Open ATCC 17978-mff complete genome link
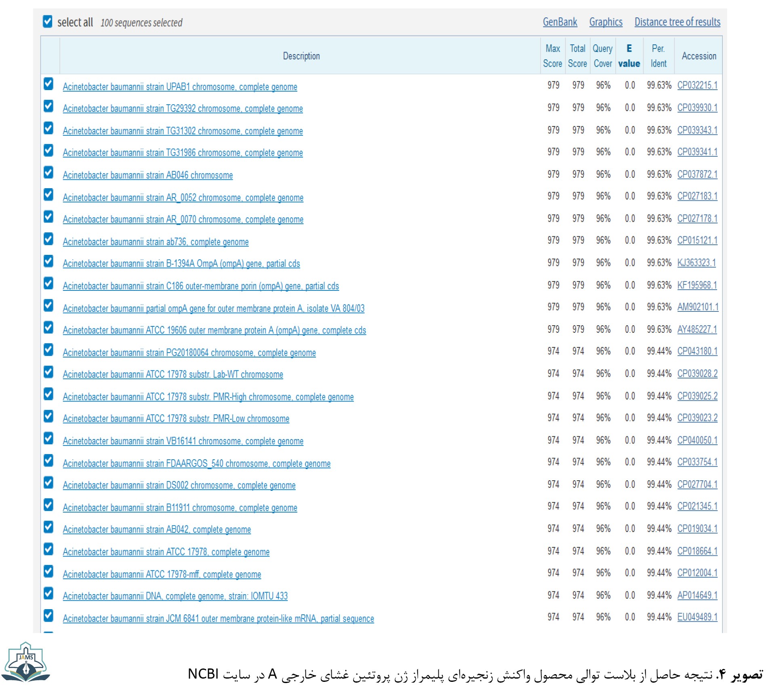 pyautogui.click(x=162, y=574)
